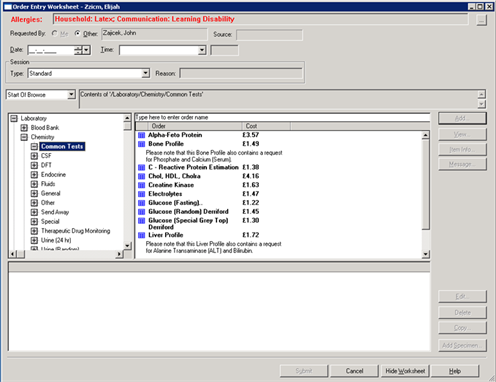
Task: Click the Copy... button
Action: (x=462, y=328)
